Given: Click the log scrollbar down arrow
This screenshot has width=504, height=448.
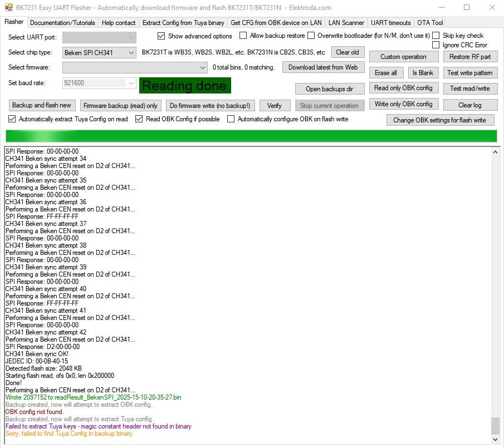Looking at the screenshot, I should tap(495, 439).
